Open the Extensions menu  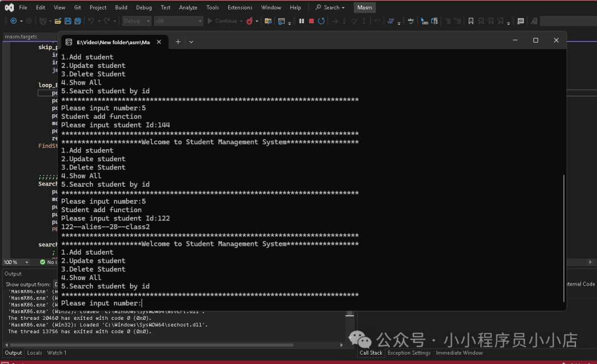tap(240, 7)
